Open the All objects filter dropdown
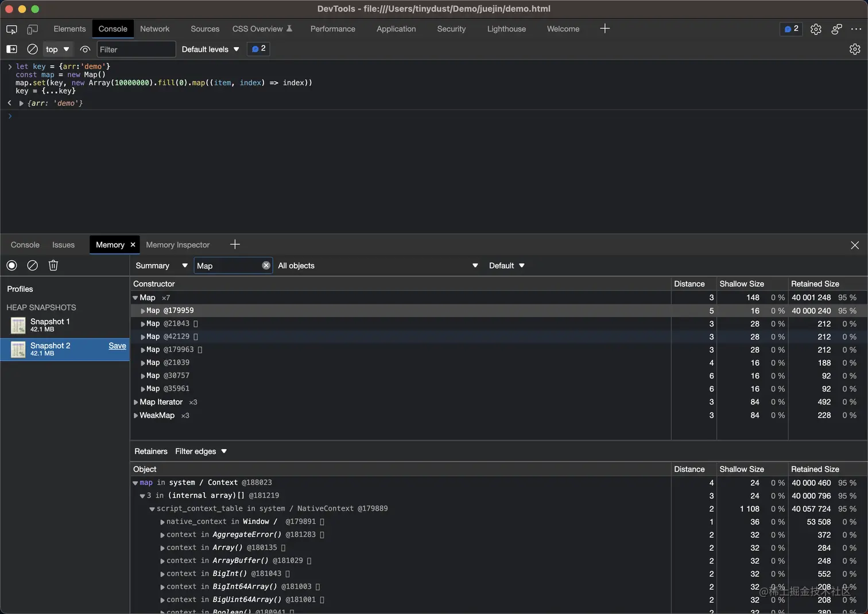This screenshot has width=868, height=614. click(x=378, y=265)
